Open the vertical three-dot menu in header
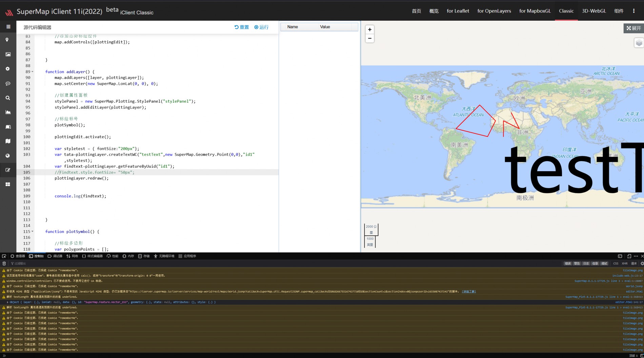This screenshot has height=358, width=644. pos(633,11)
